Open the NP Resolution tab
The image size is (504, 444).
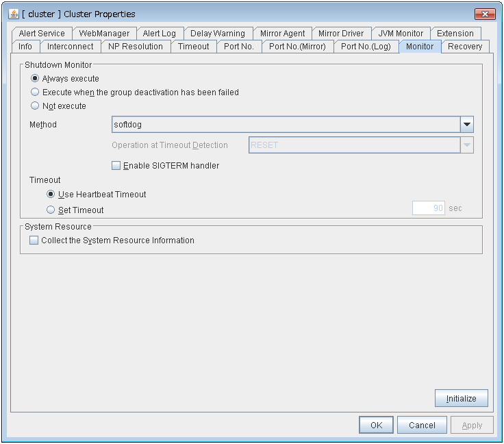(136, 47)
